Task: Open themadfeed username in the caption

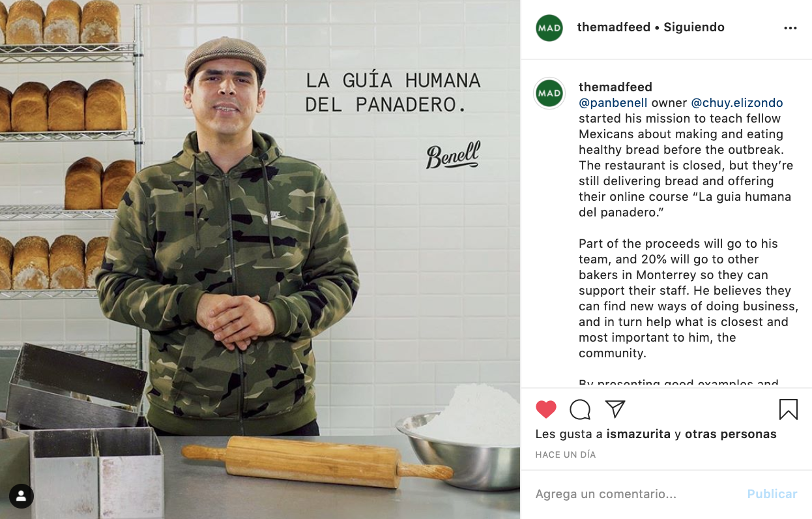Action: (x=615, y=87)
